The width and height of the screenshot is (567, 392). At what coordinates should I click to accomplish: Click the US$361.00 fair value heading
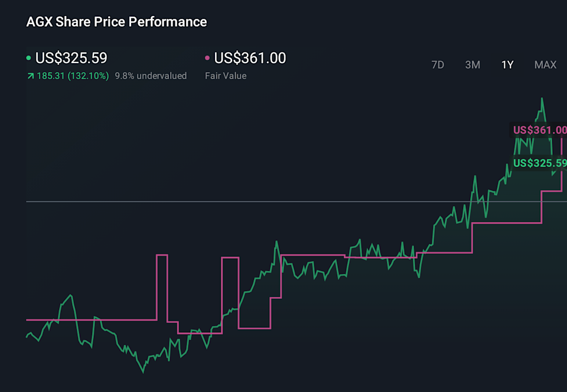click(x=250, y=58)
